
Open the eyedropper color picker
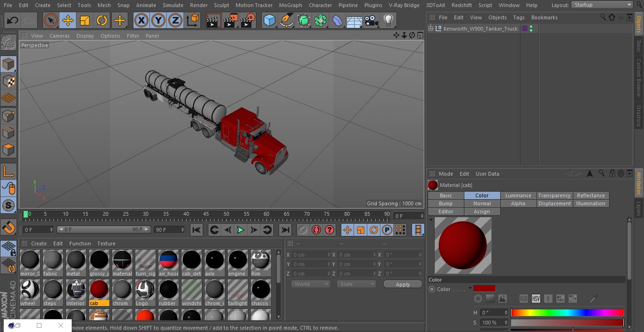coord(594,299)
